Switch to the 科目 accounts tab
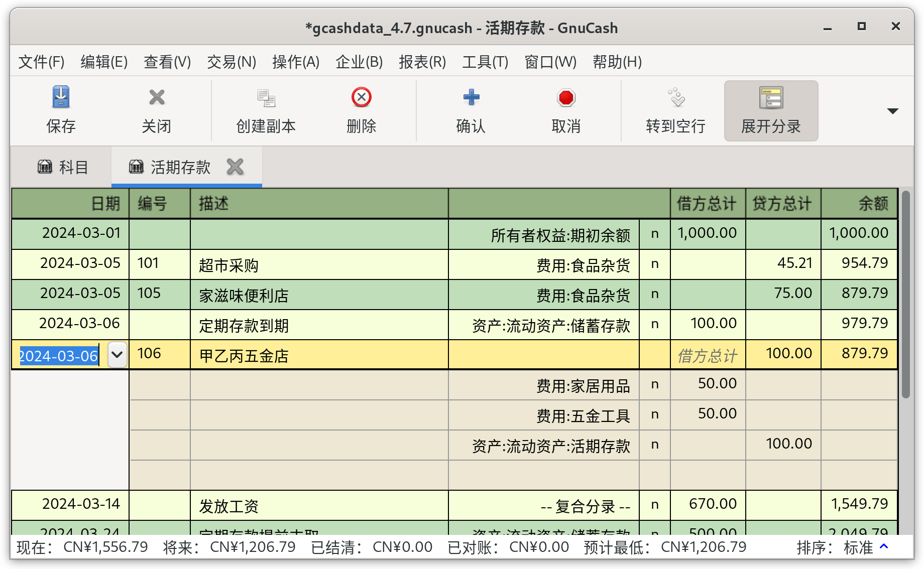Image resolution: width=924 pixels, height=569 pixels. pyautogui.click(x=63, y=167)
